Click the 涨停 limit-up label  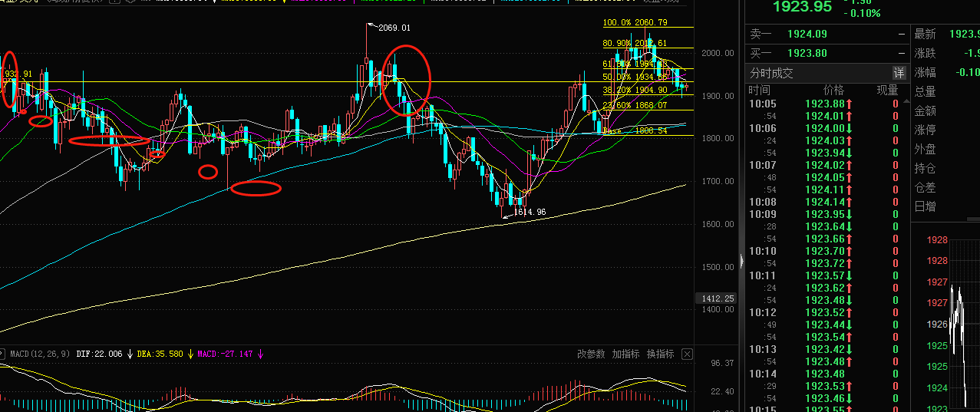(925, 130)
